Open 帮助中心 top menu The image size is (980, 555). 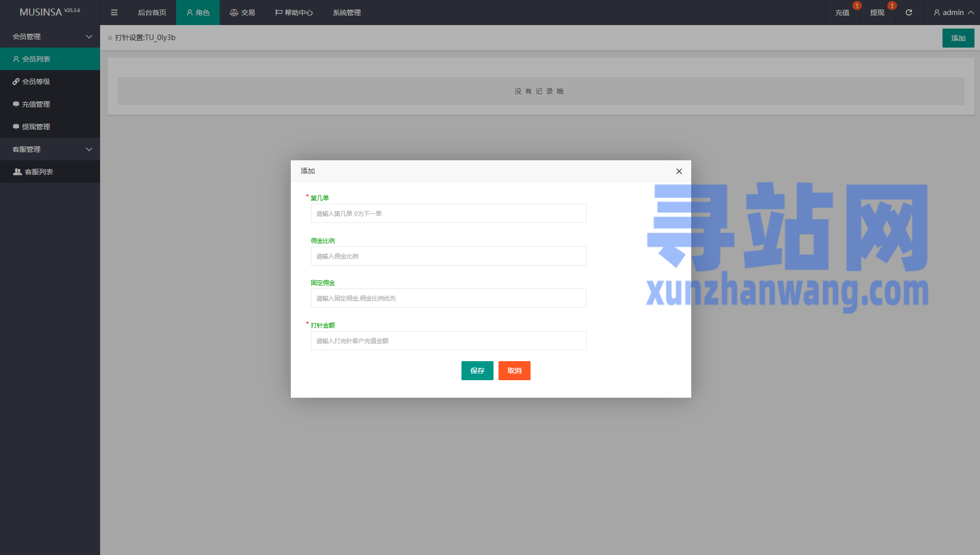coord(294,13)
